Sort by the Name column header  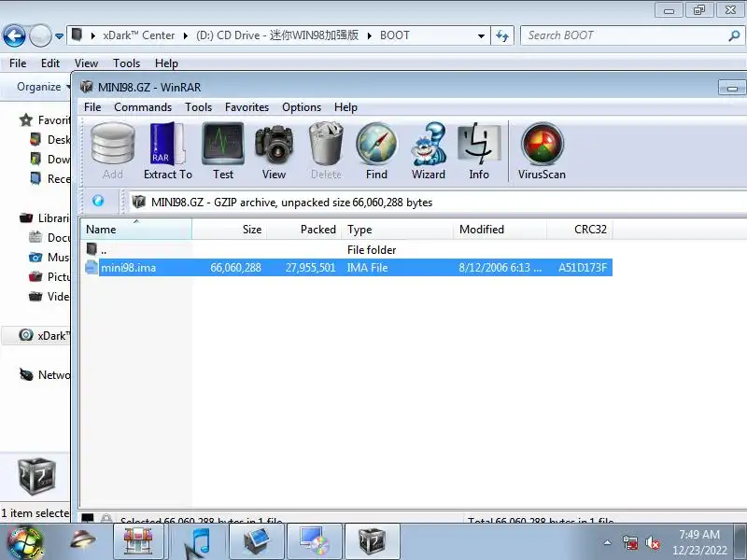[x=136, y=229]
